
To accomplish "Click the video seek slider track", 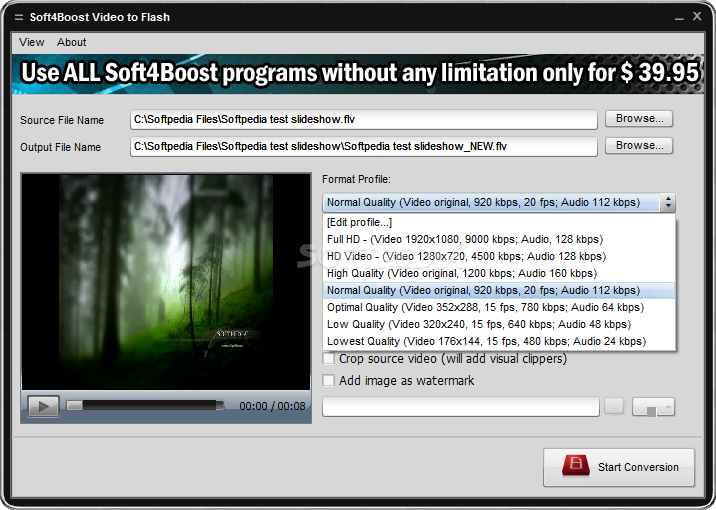I will [145, 405].
